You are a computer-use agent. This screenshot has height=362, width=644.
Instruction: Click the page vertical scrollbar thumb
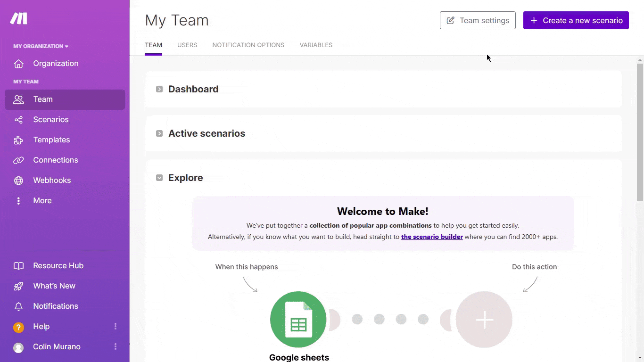coord(640,132)
